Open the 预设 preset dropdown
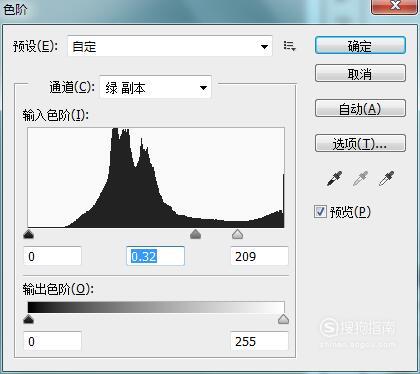The image size is (420, 374). coord(170,46)
